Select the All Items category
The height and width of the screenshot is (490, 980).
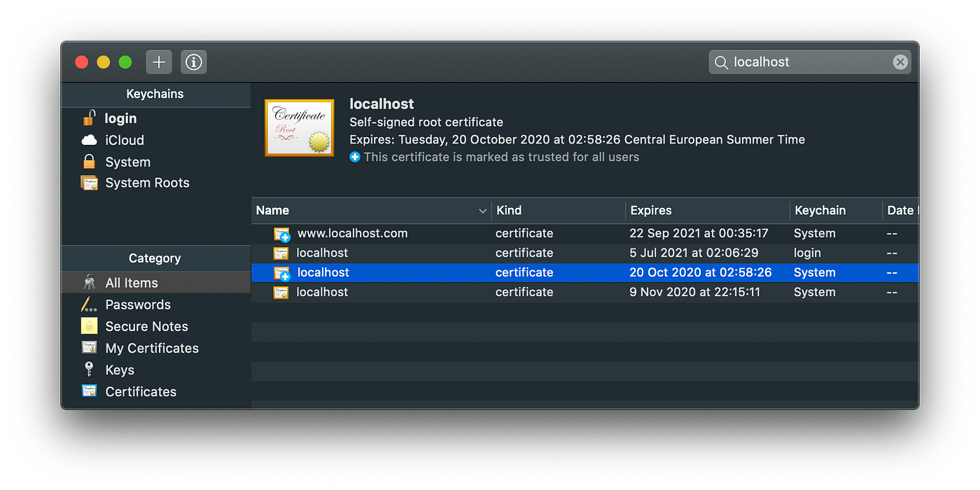pyautogui.click(x=130, y=282)
